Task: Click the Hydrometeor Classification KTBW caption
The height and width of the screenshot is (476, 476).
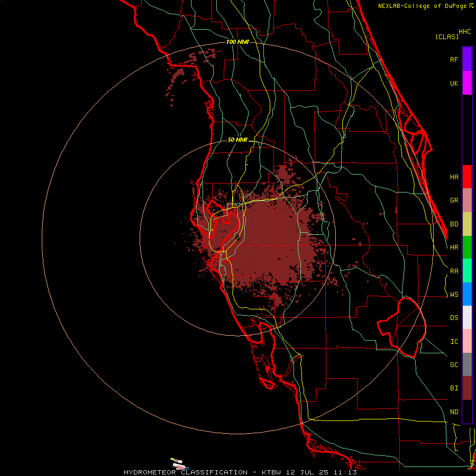Action: (x=240, y=472)
